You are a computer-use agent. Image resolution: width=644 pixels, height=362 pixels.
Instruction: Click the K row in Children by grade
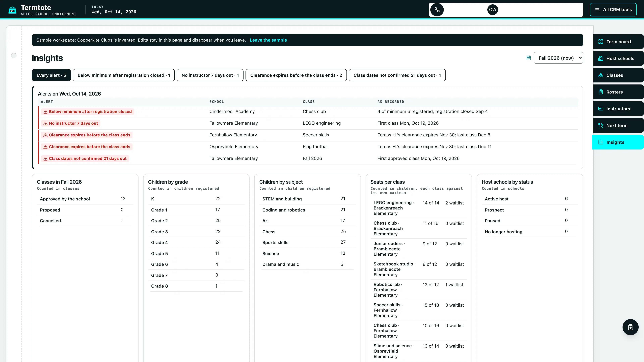point(196,199)
